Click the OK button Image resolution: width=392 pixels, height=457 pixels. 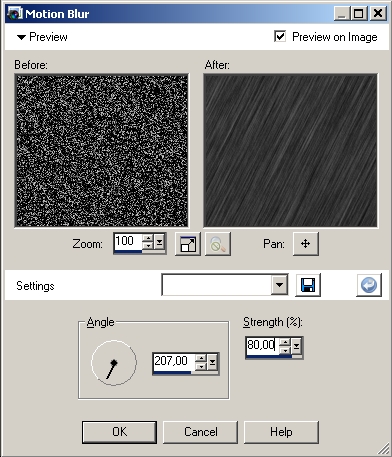[119, 432]
